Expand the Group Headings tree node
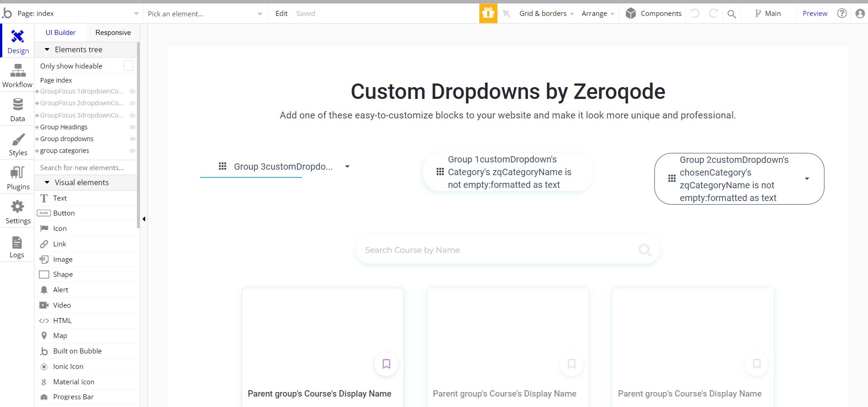The image size is (868, 407). [37, 127]
